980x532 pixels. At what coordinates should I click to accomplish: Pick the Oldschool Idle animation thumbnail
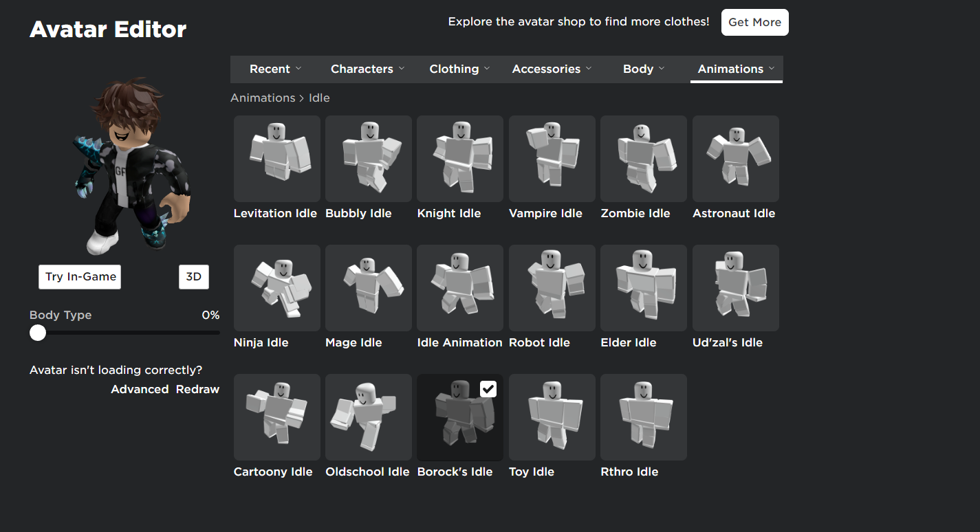click(x=369, y=417)
